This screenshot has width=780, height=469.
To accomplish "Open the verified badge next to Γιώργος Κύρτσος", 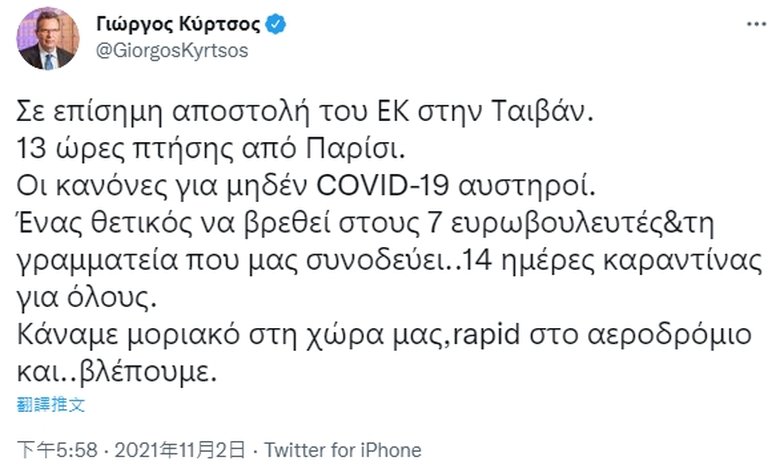I will coord(269,24).
